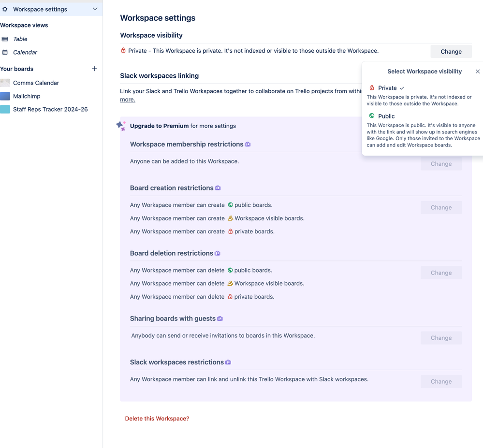Click premium badge beside Board deletion restrictions

pos(218,253)
